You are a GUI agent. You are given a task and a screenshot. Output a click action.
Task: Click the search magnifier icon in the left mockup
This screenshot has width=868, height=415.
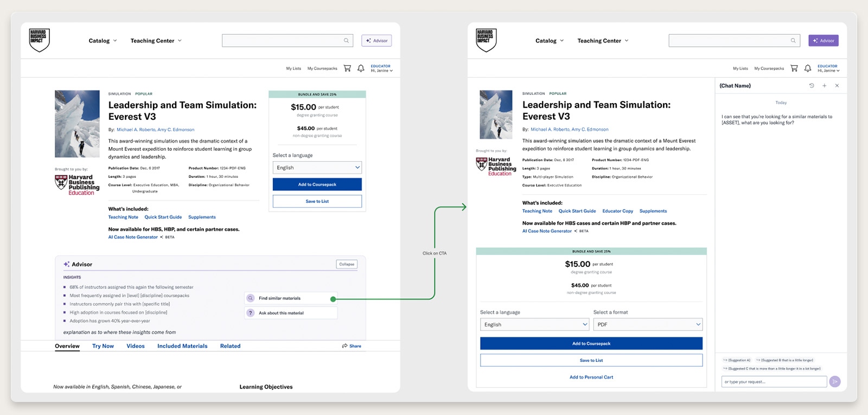346,41
